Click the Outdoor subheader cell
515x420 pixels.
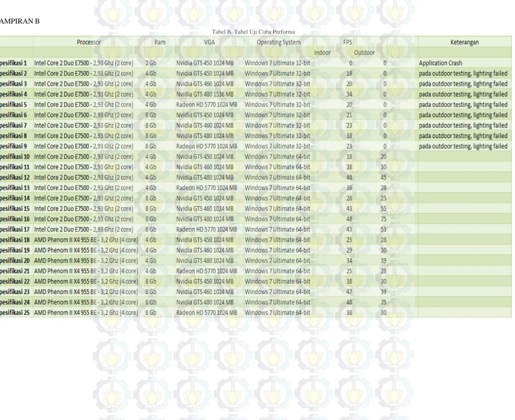click(364, 52)
